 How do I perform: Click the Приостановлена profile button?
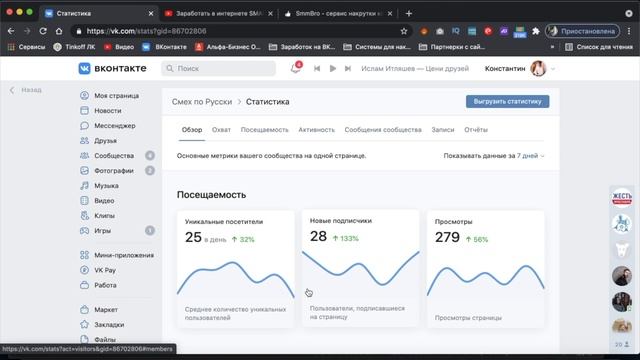[582, 31]
